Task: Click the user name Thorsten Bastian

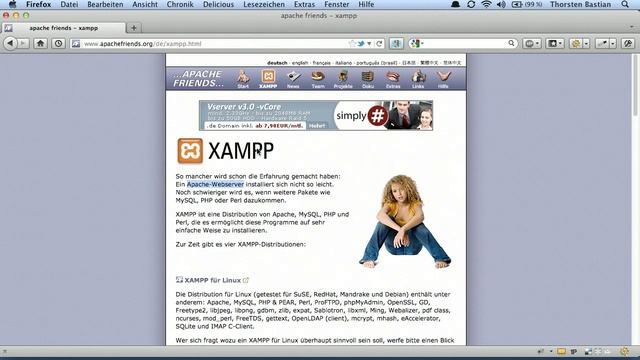Action: click(x=580, y=4)
